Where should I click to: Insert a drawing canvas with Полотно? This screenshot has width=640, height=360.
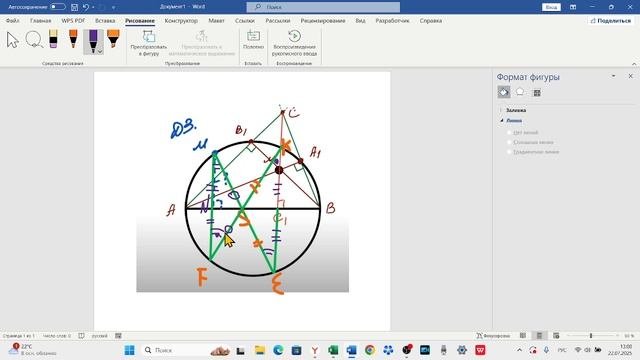(253, 40)
